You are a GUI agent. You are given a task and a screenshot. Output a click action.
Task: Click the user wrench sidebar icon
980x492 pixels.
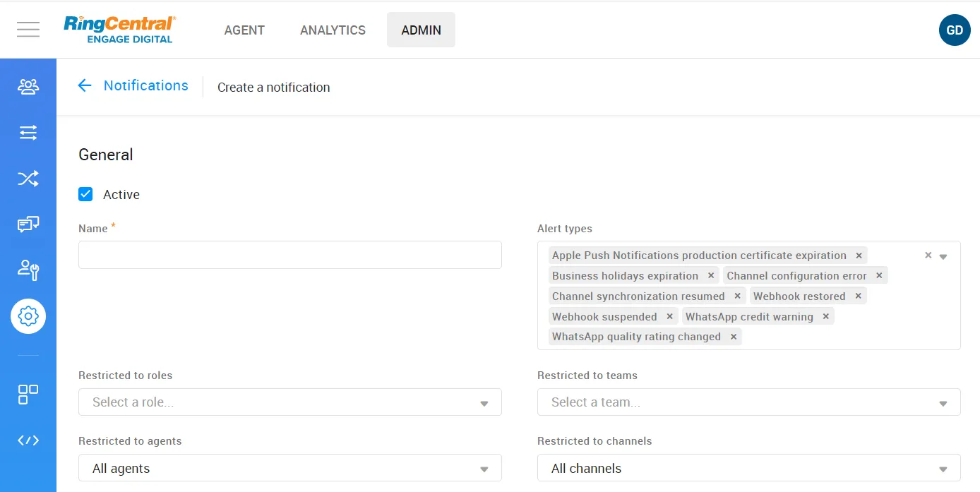[x=28, y=270]
